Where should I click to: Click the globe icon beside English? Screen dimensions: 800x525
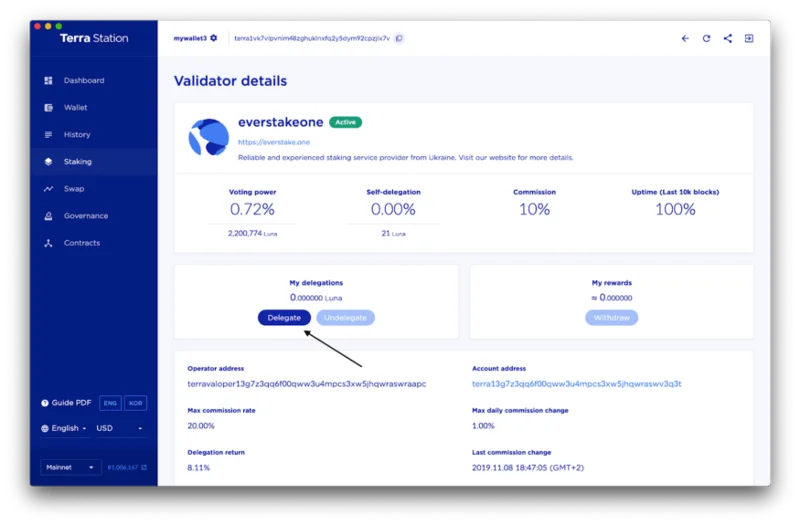tap(45, 429)
